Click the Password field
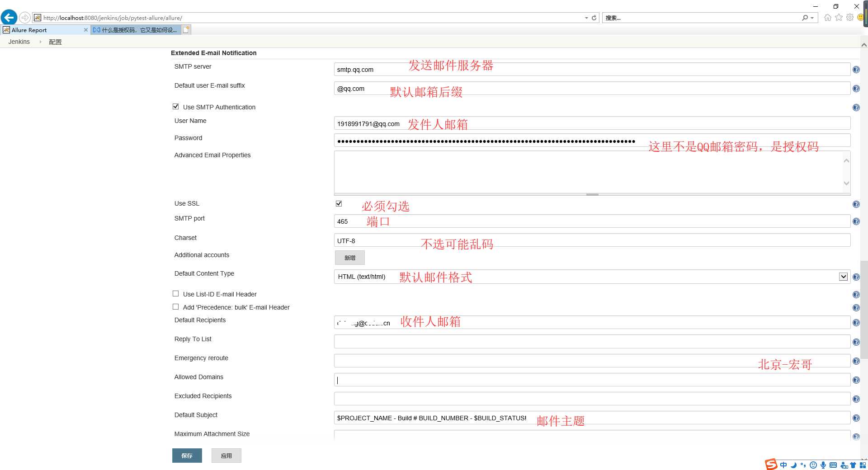868x470 pixels. pos(592,141)
